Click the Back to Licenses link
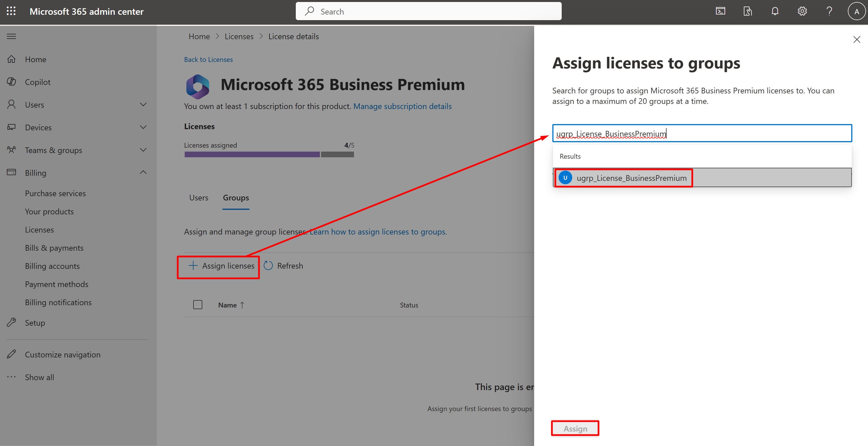This screenshot has height=446, width=868. (208, 60)
